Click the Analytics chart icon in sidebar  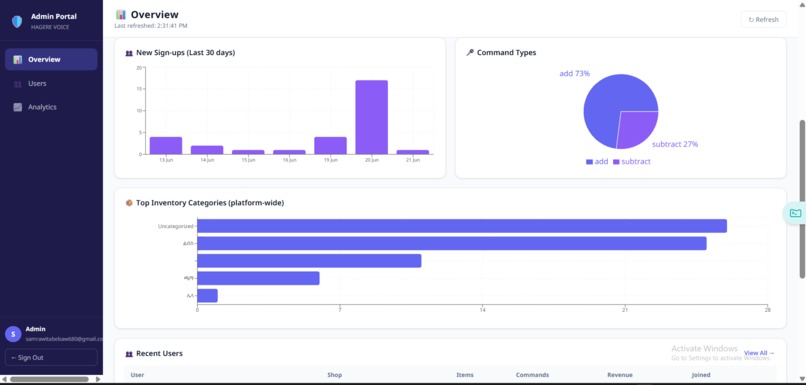click(x=17, y=107)
